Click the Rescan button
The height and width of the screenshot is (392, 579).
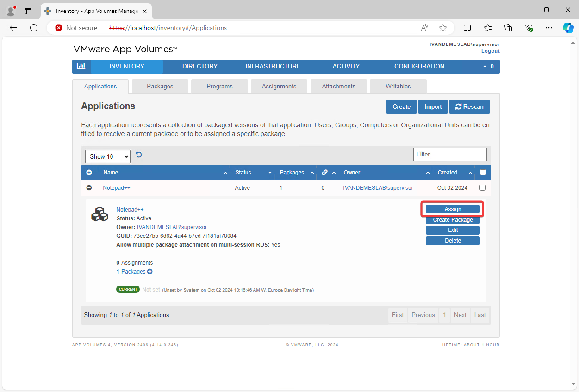tap(469, 107)
